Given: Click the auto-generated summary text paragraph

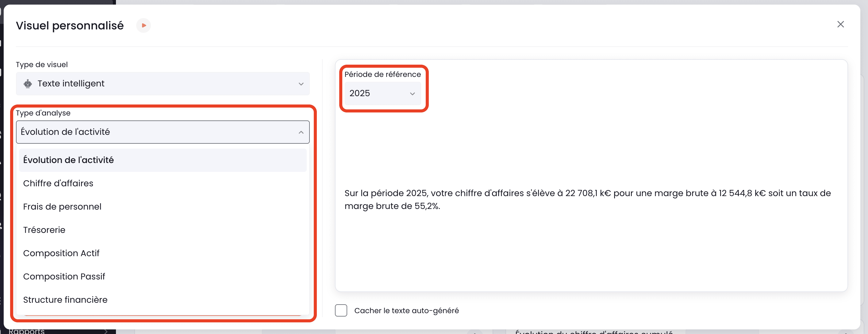Looking at the screenshot, I should [x=587, y=199].
